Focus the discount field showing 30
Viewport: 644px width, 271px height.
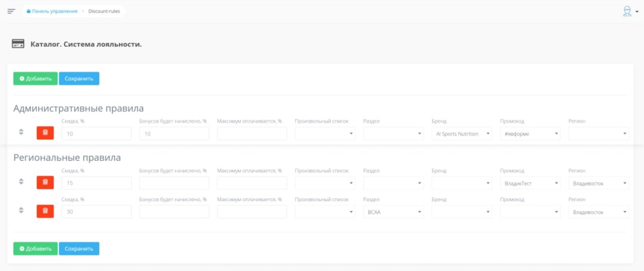[x=96, y=212]
